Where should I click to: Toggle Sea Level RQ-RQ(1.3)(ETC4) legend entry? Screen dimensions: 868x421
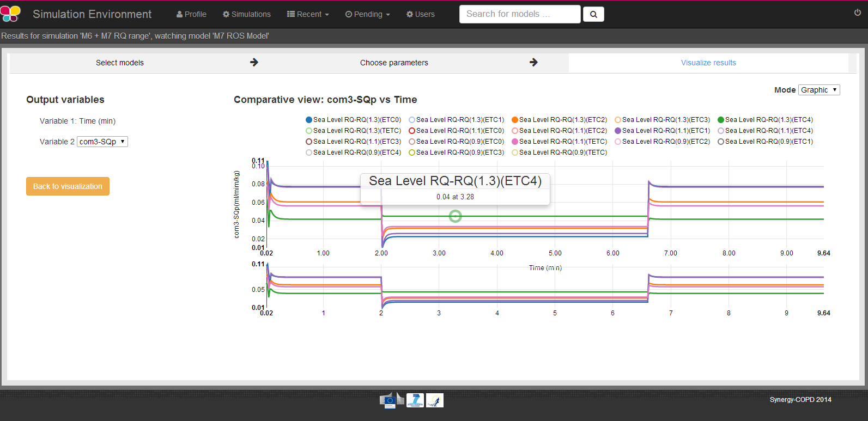coord(765,120)
